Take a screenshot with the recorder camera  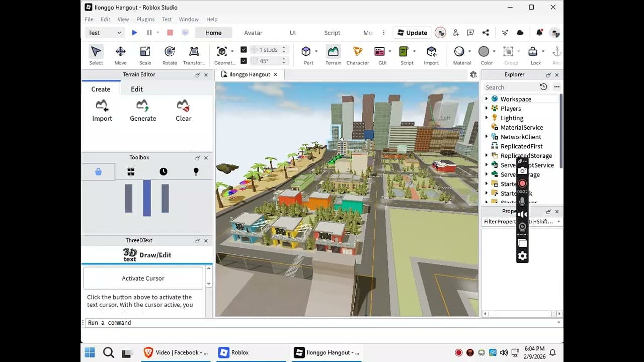522,171
